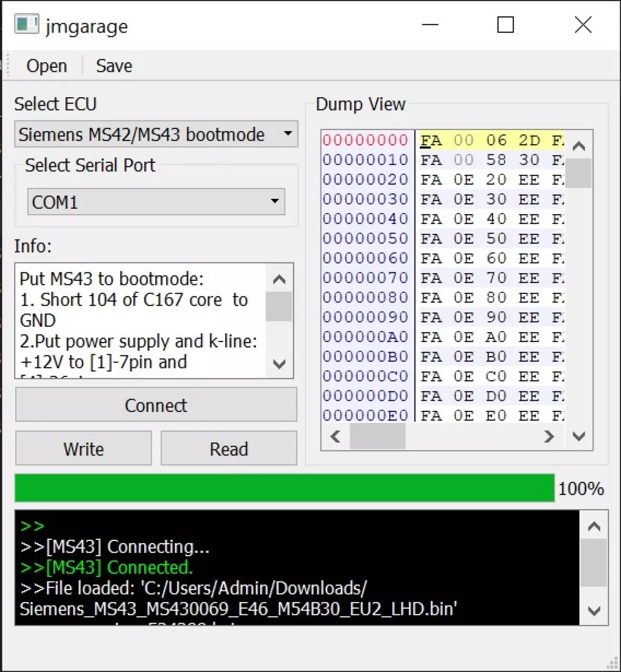
Task: Click the highlighted FA byte in first row
Action: 431,140
